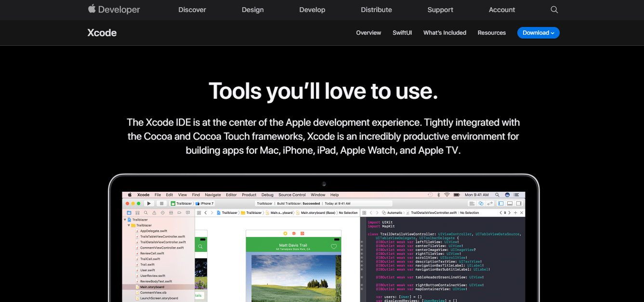Toggle the right inspector panel visibility
Image resolution: width=644 pixels, height=302 pixels.
518,204
